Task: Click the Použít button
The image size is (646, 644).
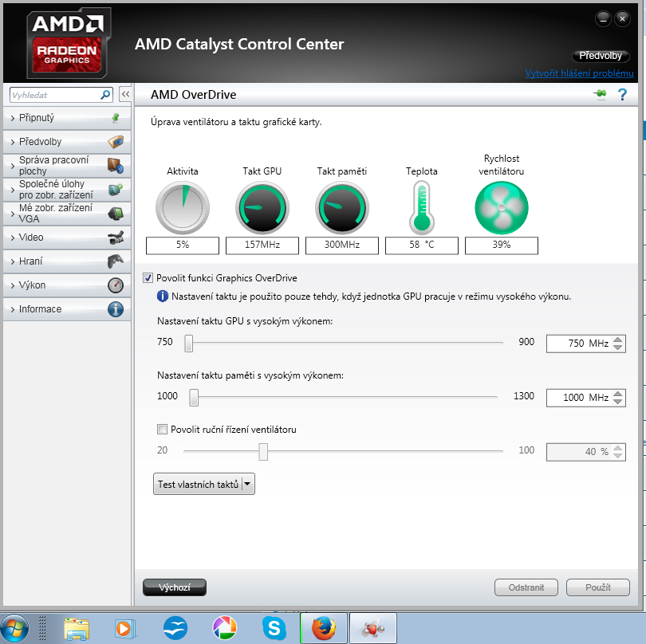Action: 598,587
